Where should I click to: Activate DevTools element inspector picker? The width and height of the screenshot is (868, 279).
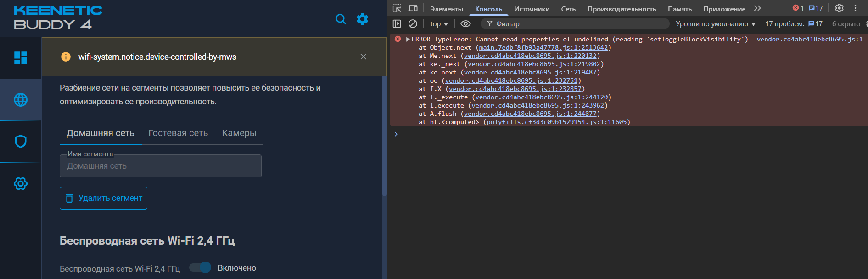(x=397, y=8)
